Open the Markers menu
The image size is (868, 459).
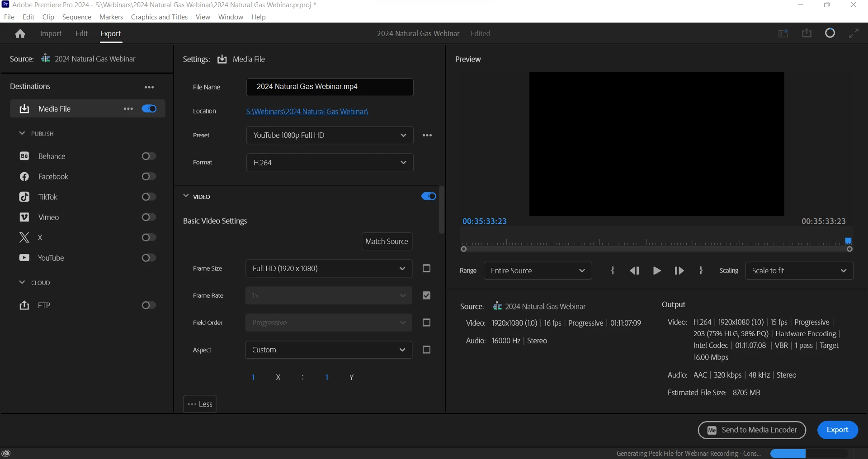[111, 17]
